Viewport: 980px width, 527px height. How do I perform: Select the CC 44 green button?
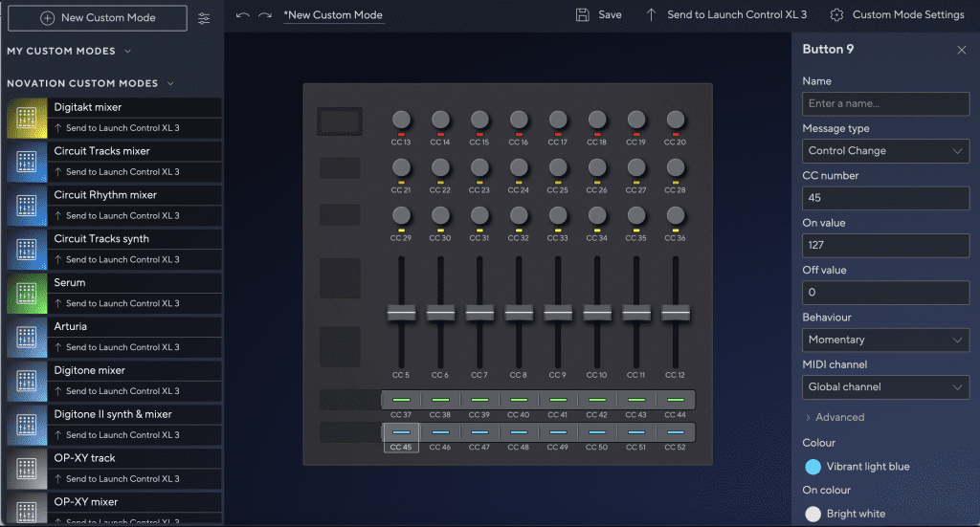(676, 400)
